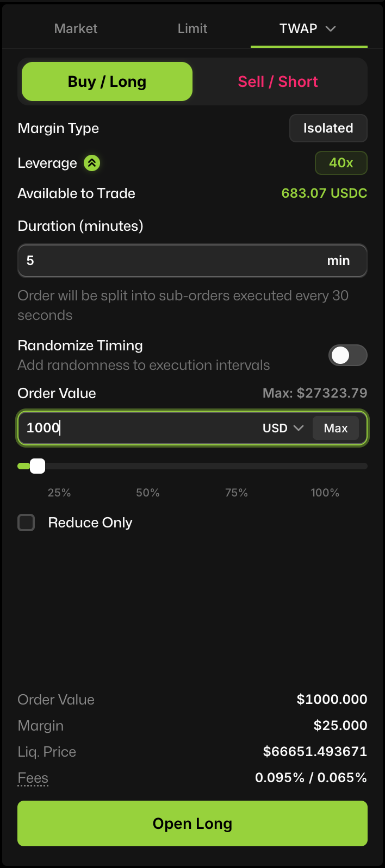Select the Sell / Short side
Screen dimensions: 385x868
[x=278, y=81]
